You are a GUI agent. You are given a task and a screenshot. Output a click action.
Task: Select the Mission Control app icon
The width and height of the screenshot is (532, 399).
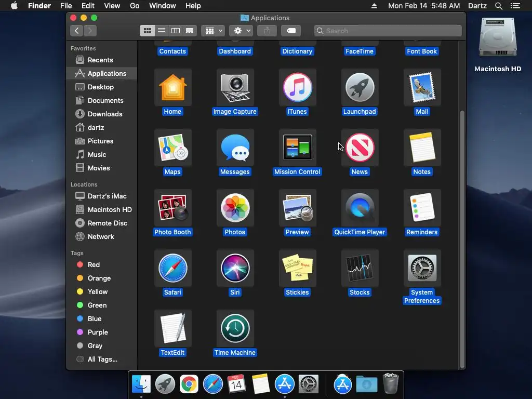(x=297, y=148)
